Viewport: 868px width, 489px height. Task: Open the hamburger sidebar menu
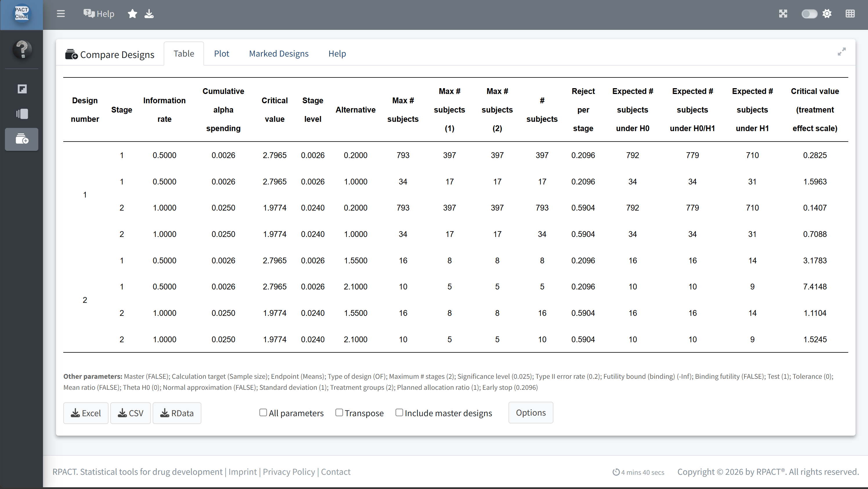(61, 14)
